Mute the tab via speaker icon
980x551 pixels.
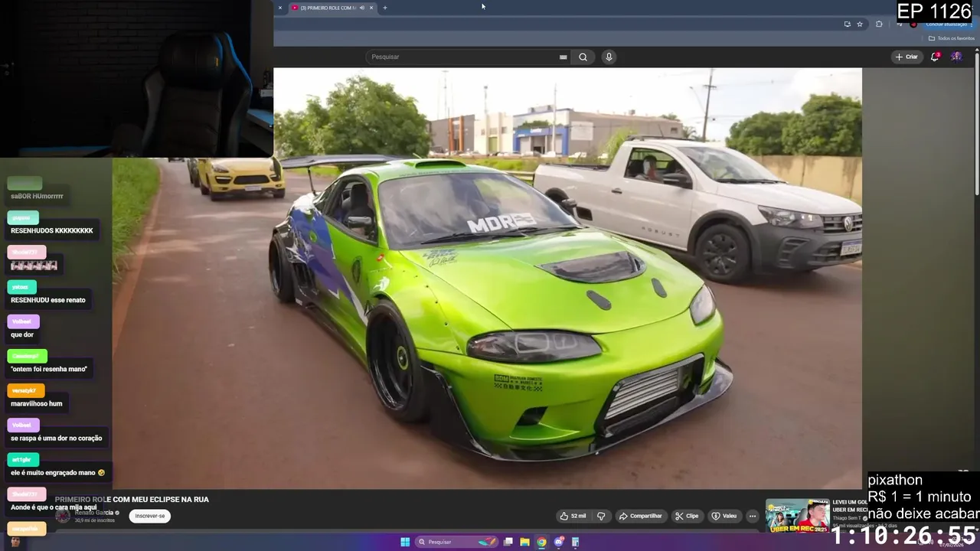(x=361, y=8)
